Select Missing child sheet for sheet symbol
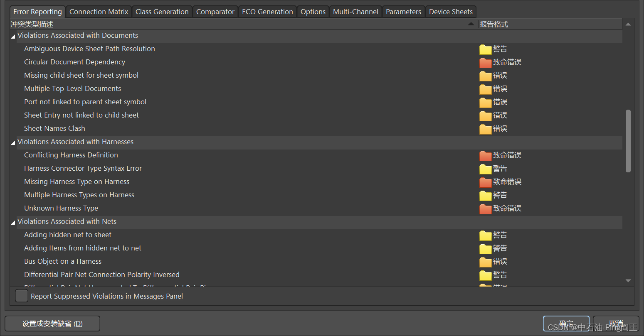644x336 pixels. pos(316,76)
